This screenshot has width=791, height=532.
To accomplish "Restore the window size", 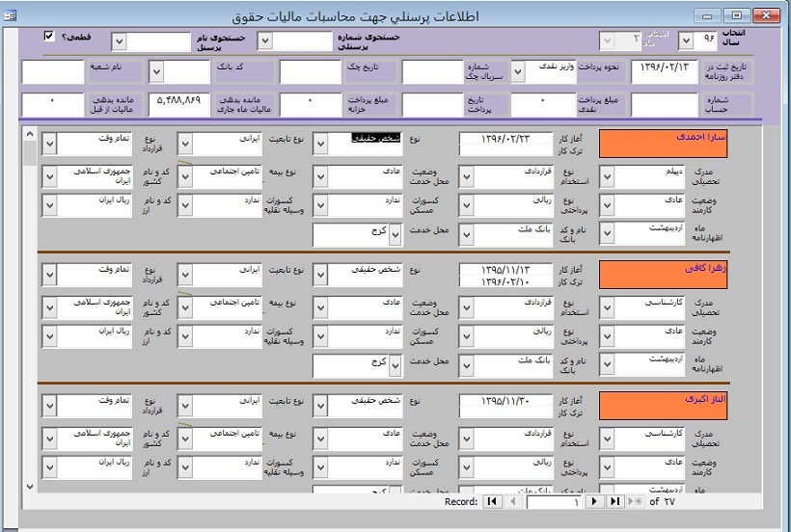I will pos(737,15).
